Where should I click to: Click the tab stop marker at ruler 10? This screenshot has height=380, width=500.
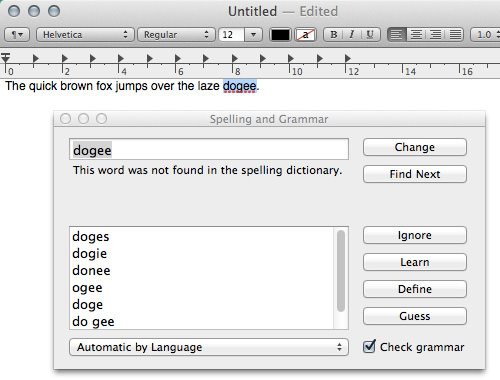pyautogui.click(x=291, y=59)
